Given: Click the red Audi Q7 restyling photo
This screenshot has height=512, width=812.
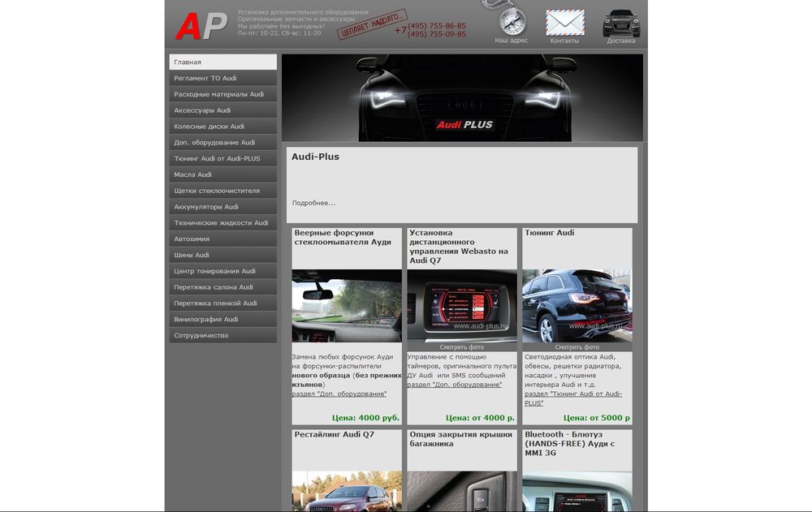Looking at the screenshot, I should tap(347, 491).
